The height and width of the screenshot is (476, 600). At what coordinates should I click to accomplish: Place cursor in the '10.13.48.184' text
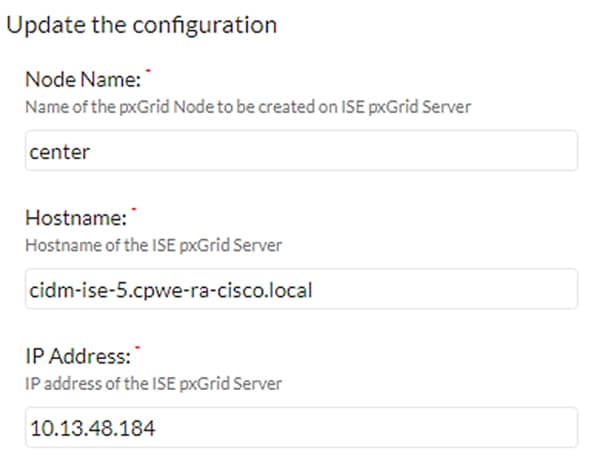[93, 428]
